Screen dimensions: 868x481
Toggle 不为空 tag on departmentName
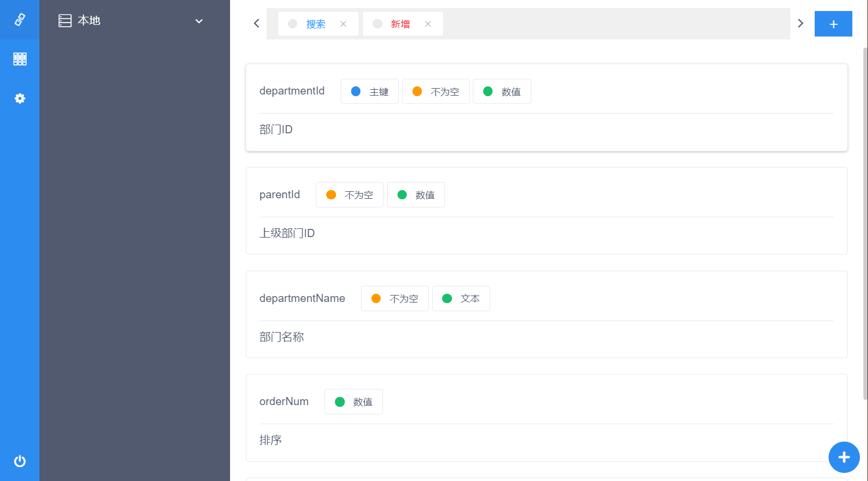click(395, 298)
